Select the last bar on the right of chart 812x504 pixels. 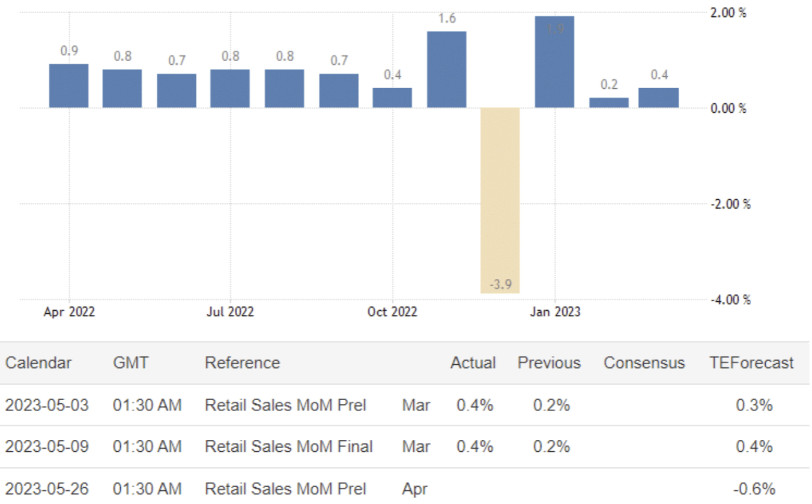point(658,98)
